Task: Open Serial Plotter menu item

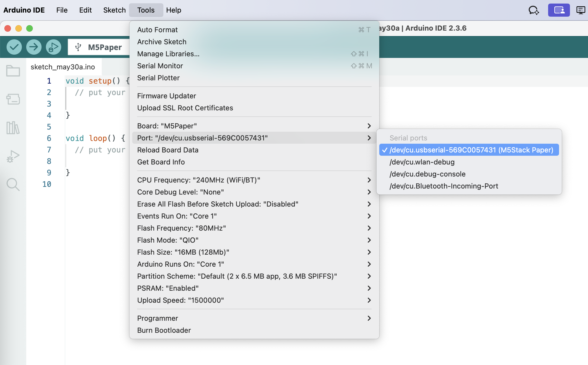Action: (x=254, y=78)
